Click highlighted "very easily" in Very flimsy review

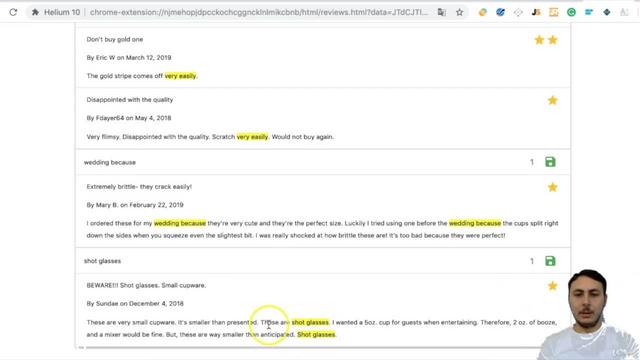click(x=252, y=137)
